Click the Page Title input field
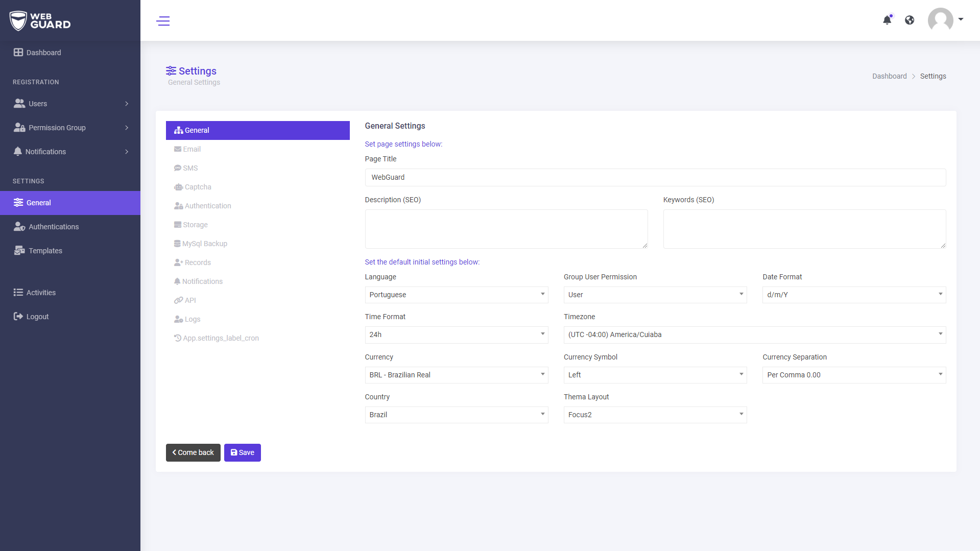Screen dimensions: 980x551 pyautogui.click(x=655, y=177)
